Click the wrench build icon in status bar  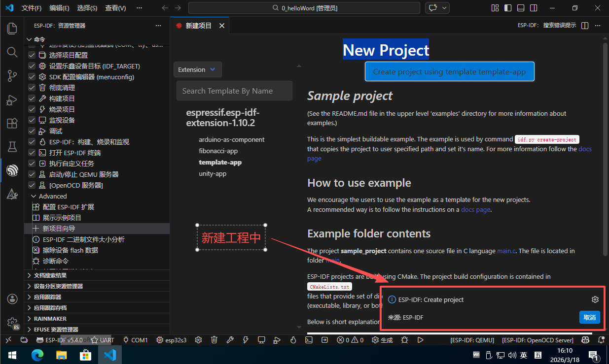click(230, 340)
